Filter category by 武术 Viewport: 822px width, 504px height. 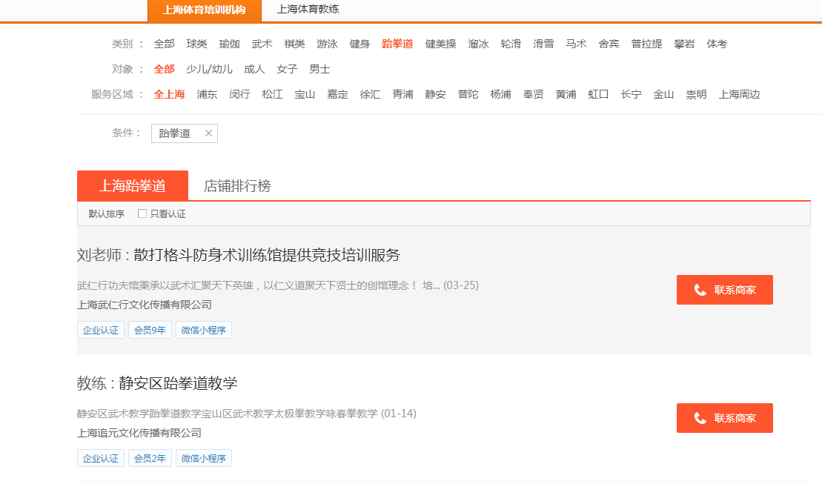[262, 44]
